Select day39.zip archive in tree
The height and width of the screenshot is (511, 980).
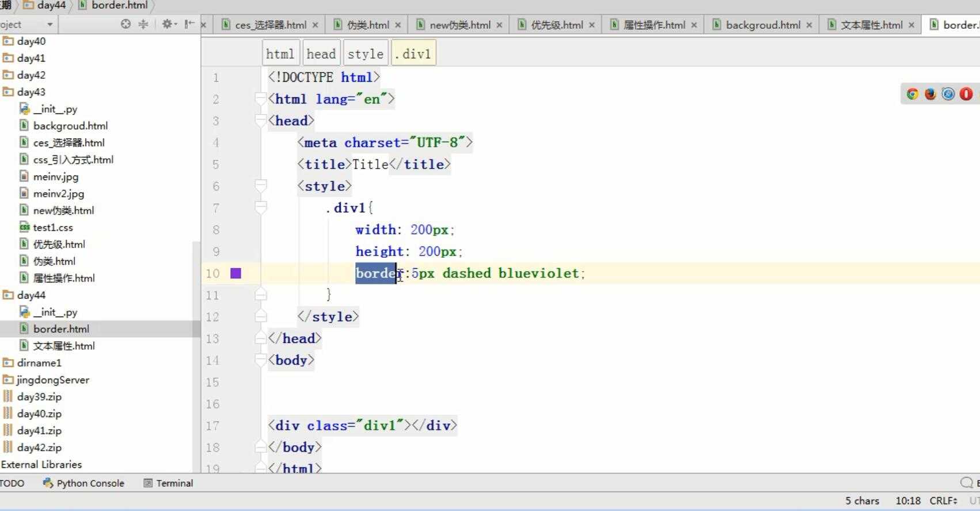coord(39,397)
